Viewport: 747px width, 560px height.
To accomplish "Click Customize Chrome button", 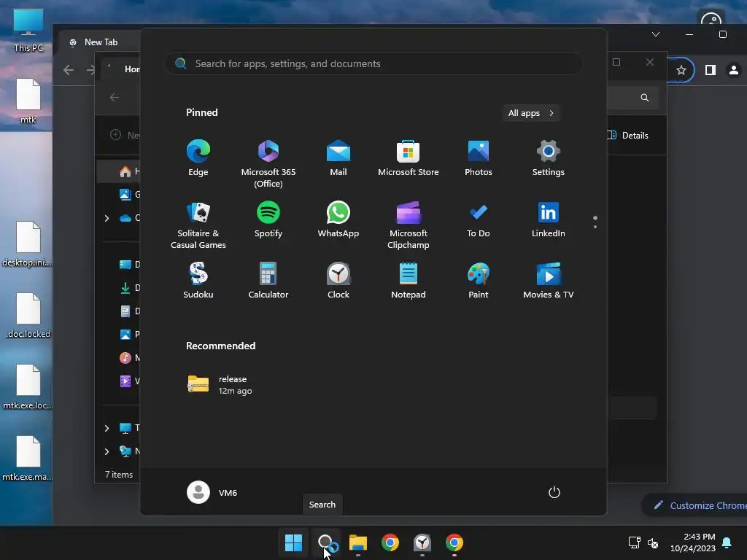I will click(695, 506).
